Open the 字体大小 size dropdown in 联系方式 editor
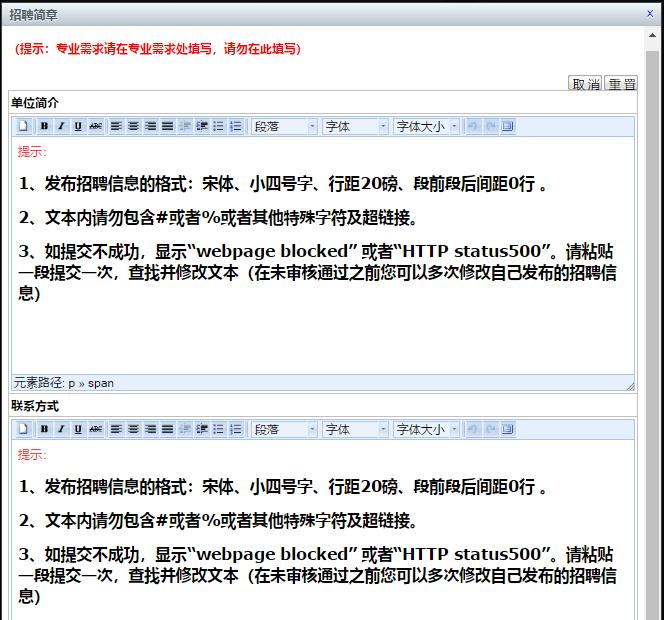The width and height of the screenshot is (664, 620). pos(426,429)
